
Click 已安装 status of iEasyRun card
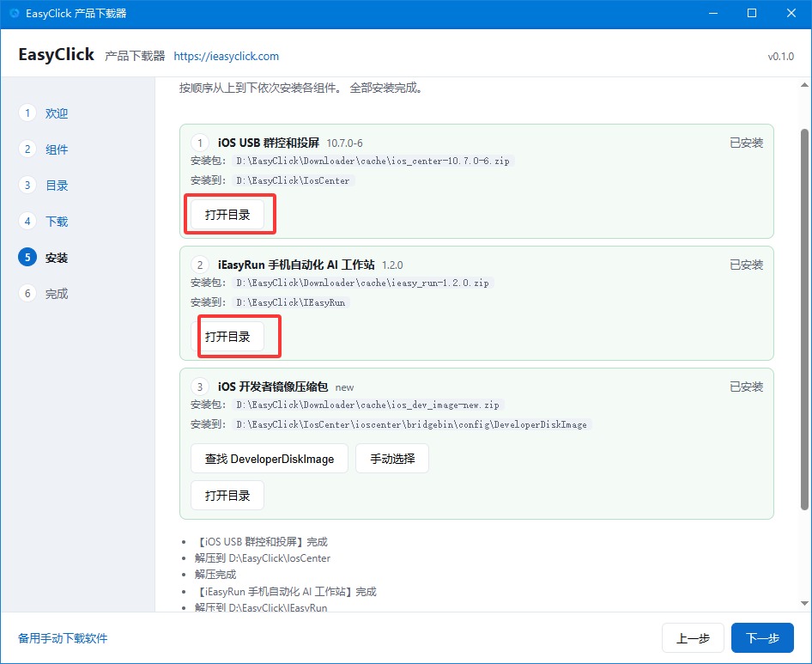pos(746,265)
